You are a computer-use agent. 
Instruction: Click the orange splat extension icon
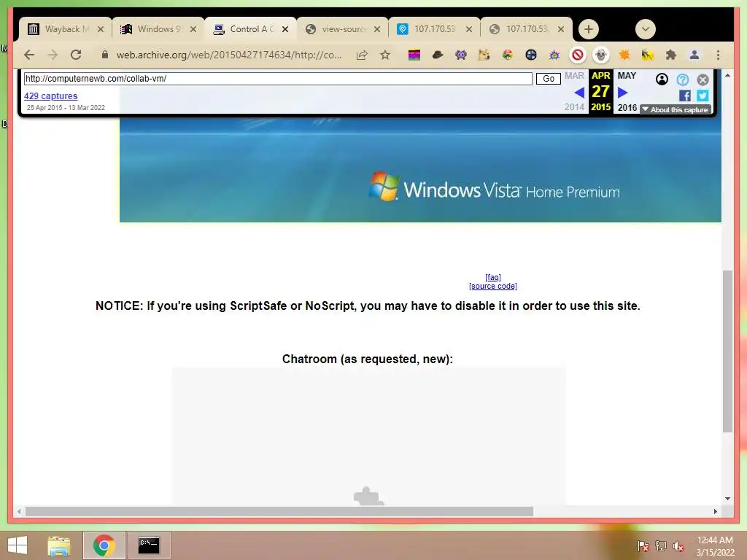[x=624, y=55]
